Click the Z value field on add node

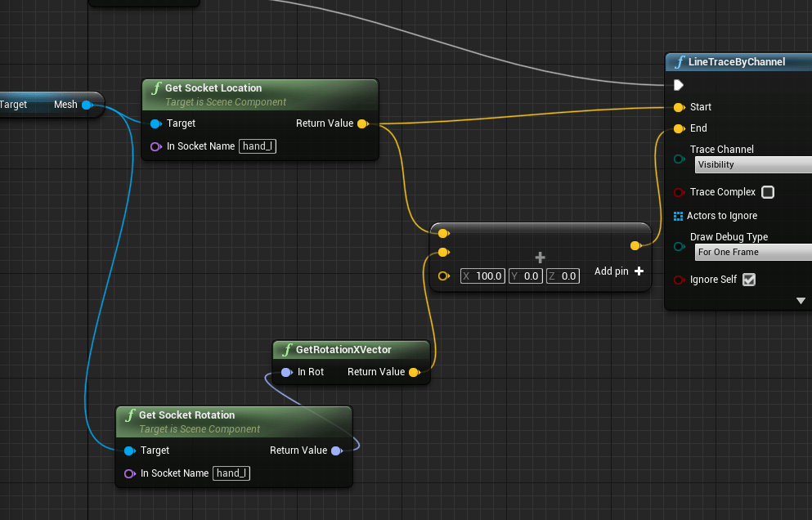[563, 276]
